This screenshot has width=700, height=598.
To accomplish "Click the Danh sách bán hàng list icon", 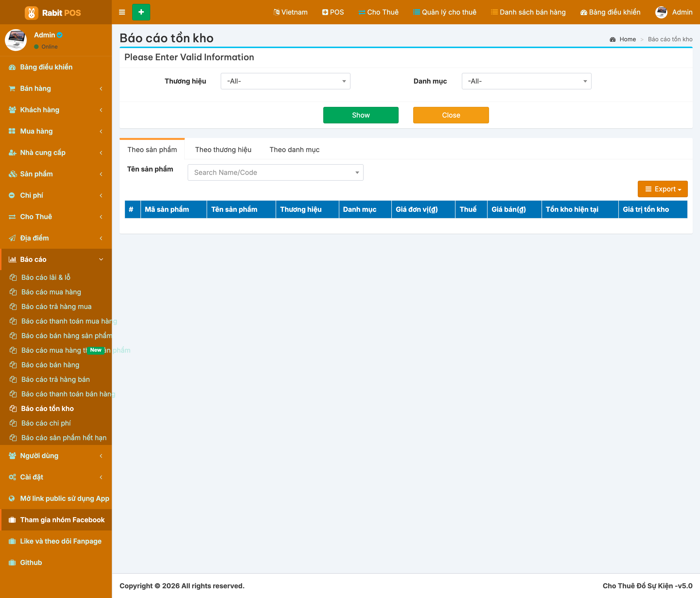I will pyautogui.click(x=495, y=12).
